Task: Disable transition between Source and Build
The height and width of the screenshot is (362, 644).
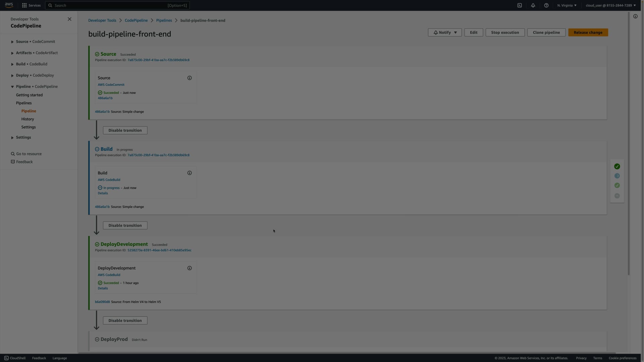Action: click(x=125, y=130)
